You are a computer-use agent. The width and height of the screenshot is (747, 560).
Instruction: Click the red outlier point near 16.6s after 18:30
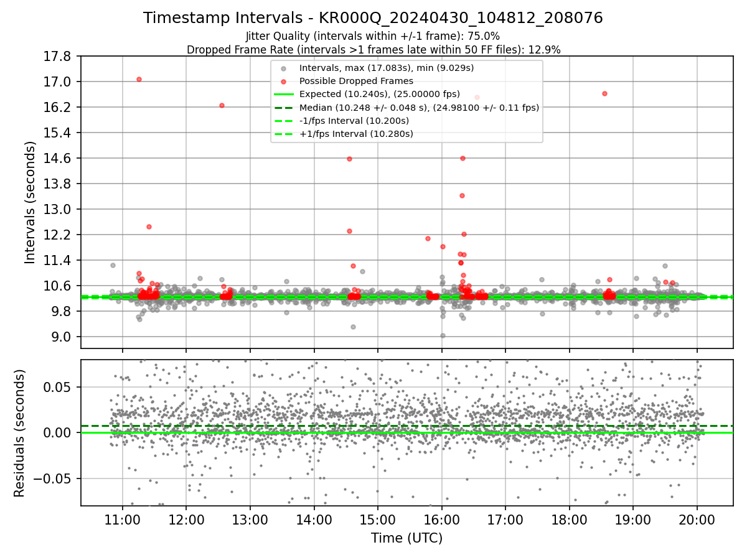pyautogui.click(x=604, y=93)
